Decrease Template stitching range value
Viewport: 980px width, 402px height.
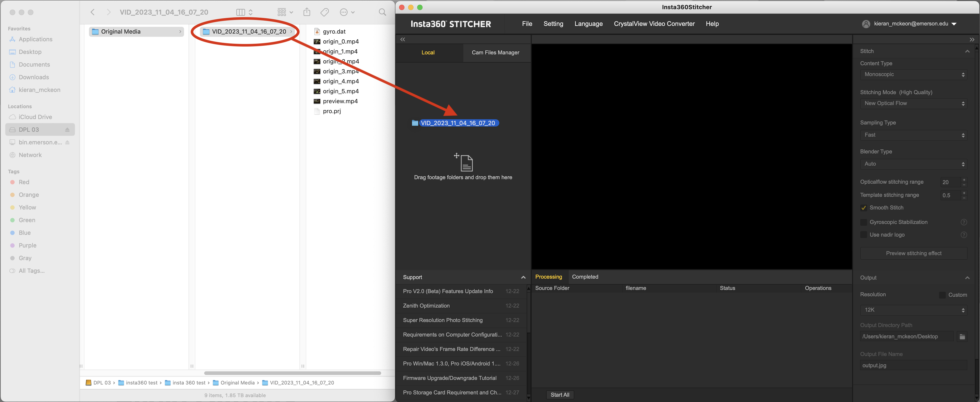(964, 198)
